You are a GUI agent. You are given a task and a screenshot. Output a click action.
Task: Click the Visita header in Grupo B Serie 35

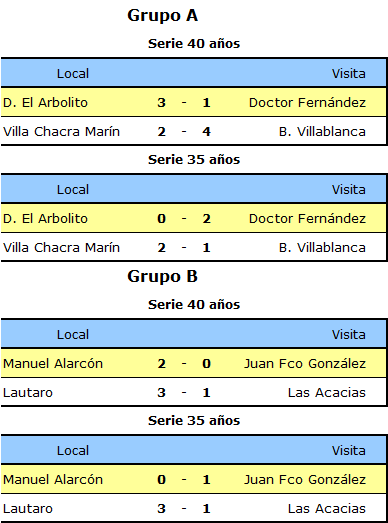pyautogui.click(x=349, y=451)
